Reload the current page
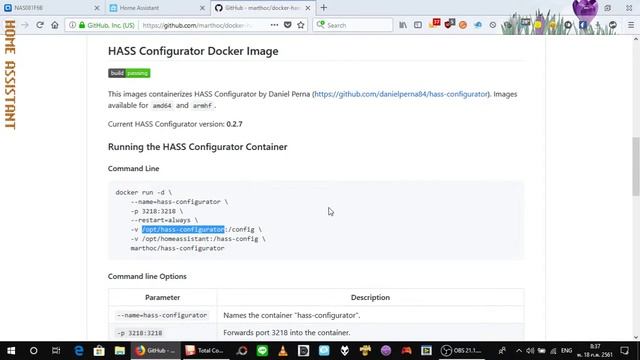640x360 pixels. pos(40,25)
